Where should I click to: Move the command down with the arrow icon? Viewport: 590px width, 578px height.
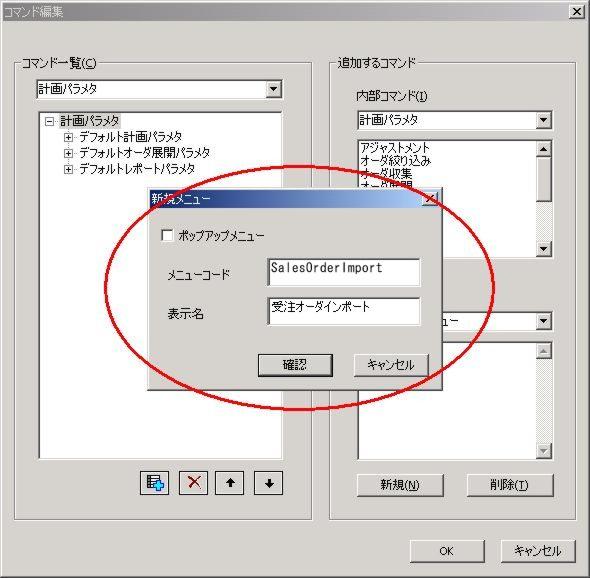(269, 482)
